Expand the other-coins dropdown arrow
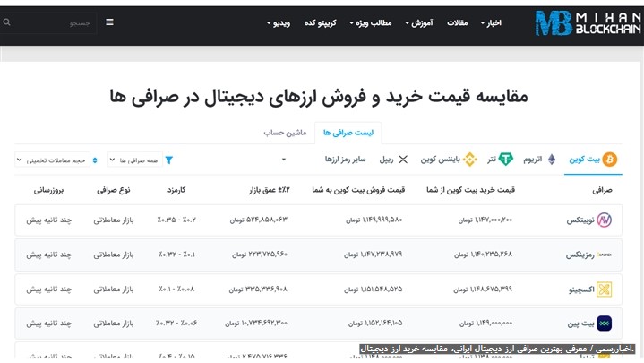This screenshot has height=363, width=644. [283, 160]
